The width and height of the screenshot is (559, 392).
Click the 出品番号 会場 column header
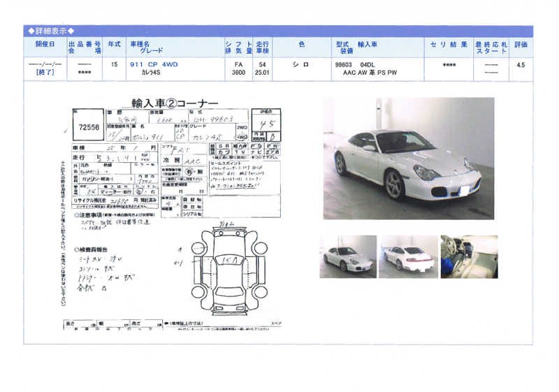[85, 48]
